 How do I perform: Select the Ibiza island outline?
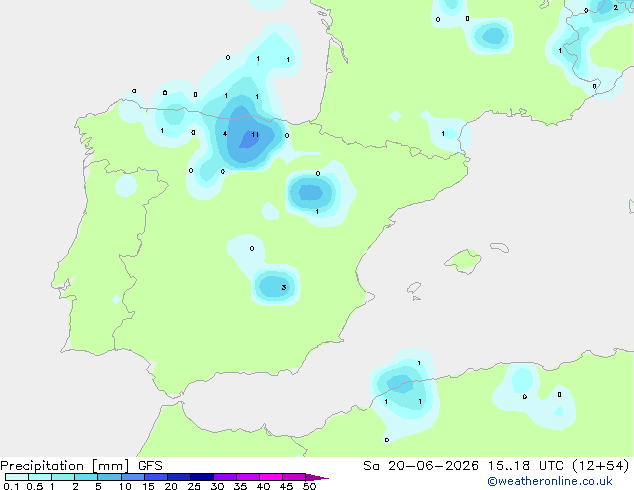click(414, 288)
